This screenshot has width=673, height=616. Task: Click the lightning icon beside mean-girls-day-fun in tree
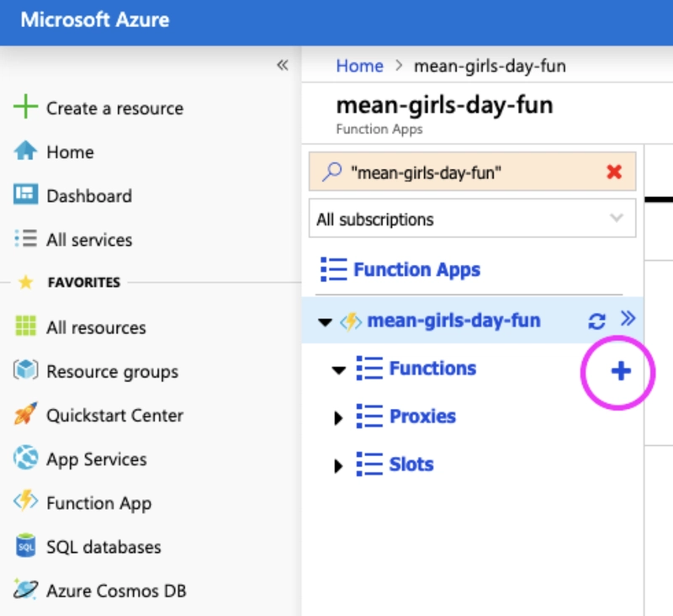coord(351,321)
